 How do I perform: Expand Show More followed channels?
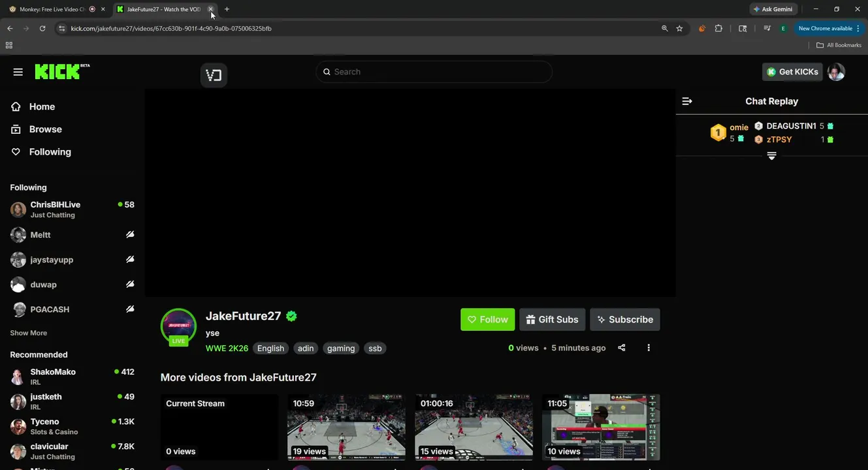click(x=29, y=333)
